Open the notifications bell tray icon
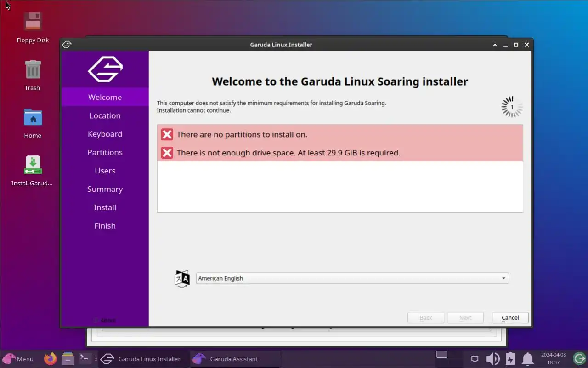 (528, 358)
